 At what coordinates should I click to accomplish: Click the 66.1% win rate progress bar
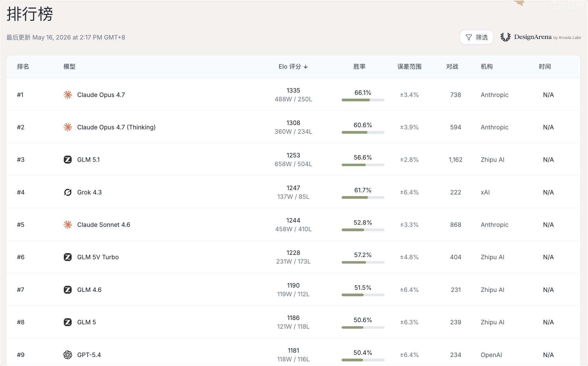point(363,100)
